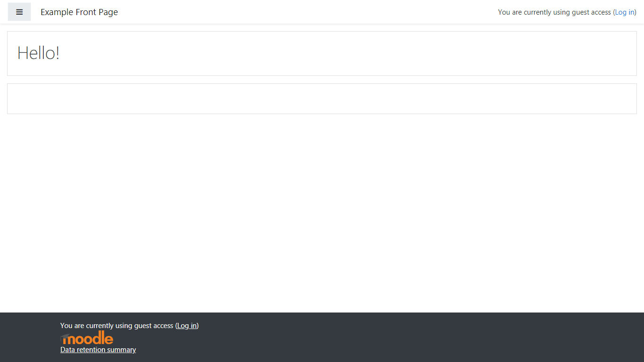
Task: Click the Hello! heading text
Action: (38, 53)
